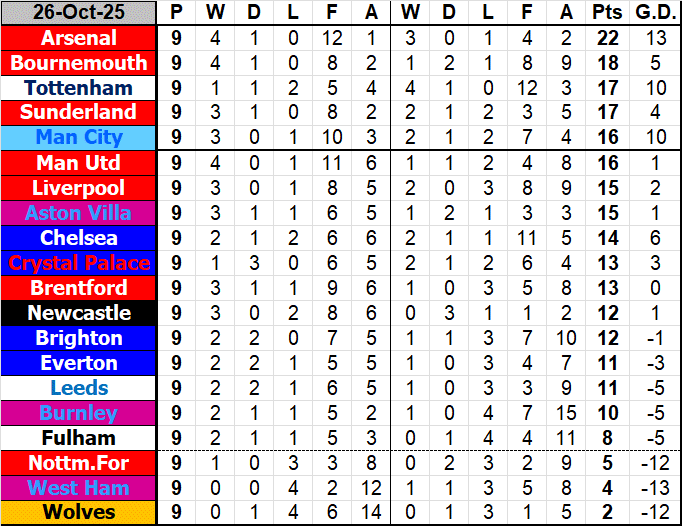Select the Bournemouth team row label
Image resolution: width=682 pixels, height=526 pixels.
[x=79, y=63]
